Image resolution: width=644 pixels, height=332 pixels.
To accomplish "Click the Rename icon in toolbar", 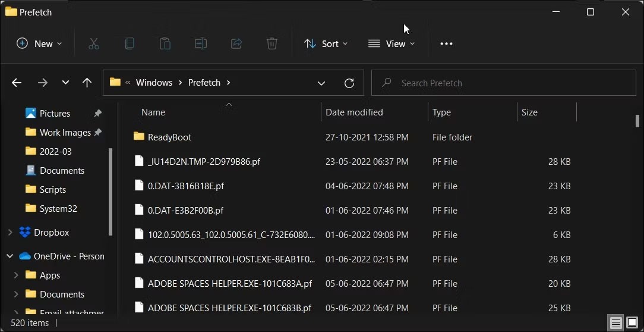I will pyautogui.click(x=200, y=43).
